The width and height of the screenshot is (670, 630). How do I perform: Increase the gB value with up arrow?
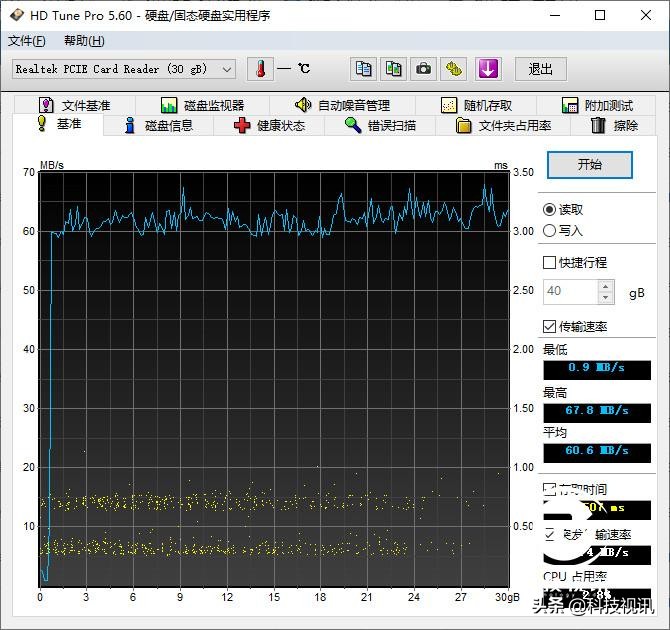(x=605, y=286)
